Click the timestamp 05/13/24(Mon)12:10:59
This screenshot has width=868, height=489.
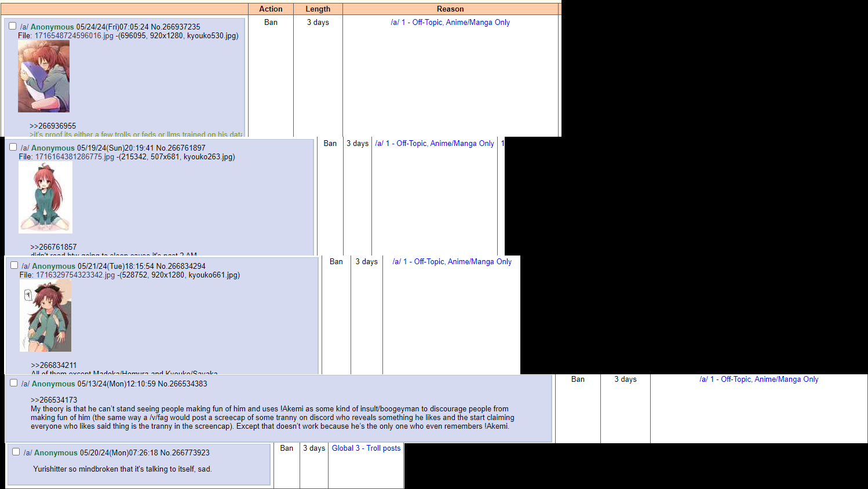116,384
